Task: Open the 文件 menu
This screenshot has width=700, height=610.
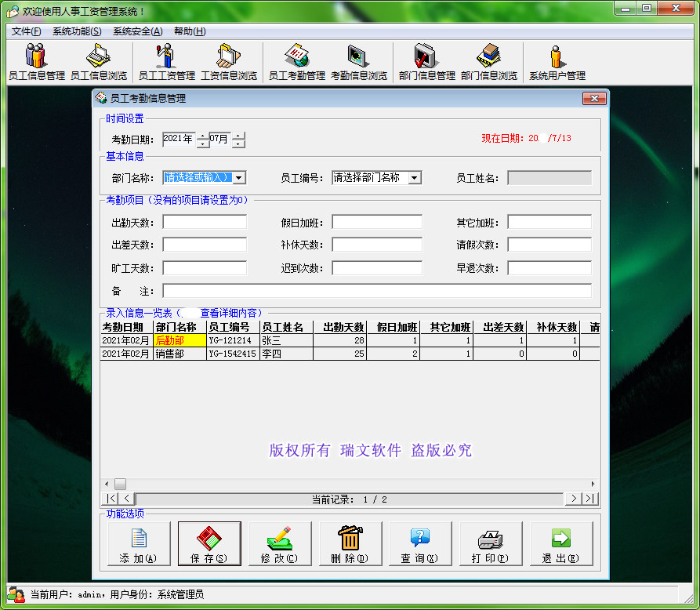Action: [25, 31]
